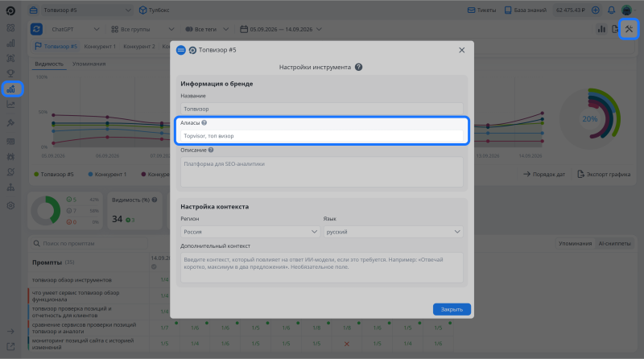Open the Язык dropdown showing русский

(393, 232)
